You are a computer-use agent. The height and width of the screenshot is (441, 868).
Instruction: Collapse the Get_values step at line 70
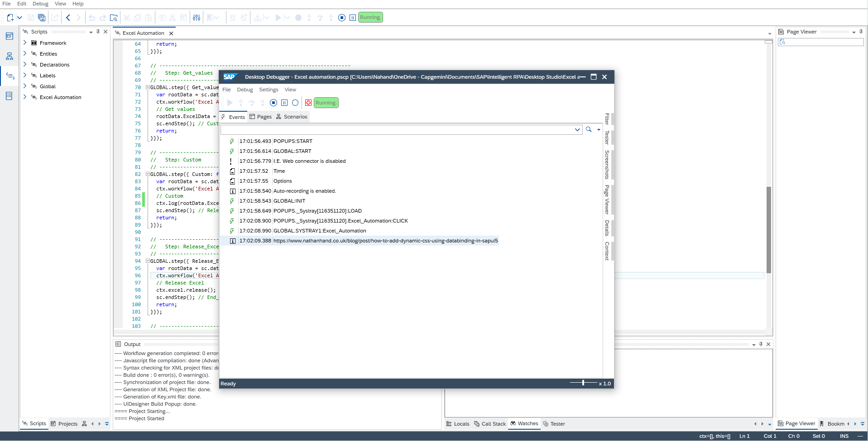pyautogui.click(x=148, y=87)
